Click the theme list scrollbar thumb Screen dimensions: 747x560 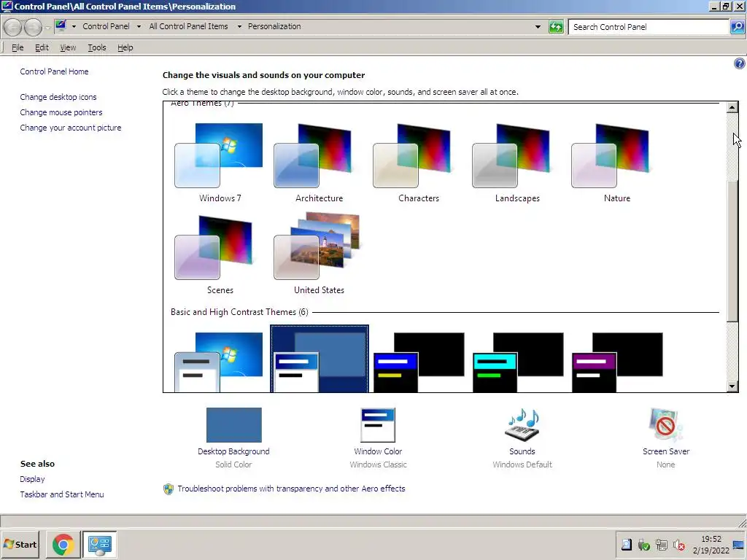(732, 252)
